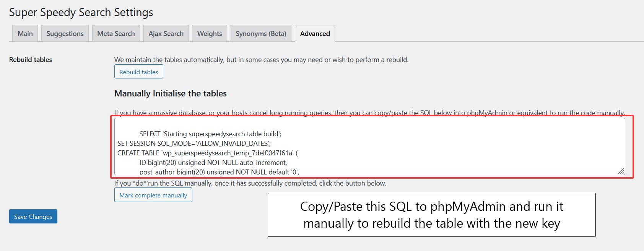Click the Rebuild tables button
This screenshot has height=251, width=644.
point(139,72)
